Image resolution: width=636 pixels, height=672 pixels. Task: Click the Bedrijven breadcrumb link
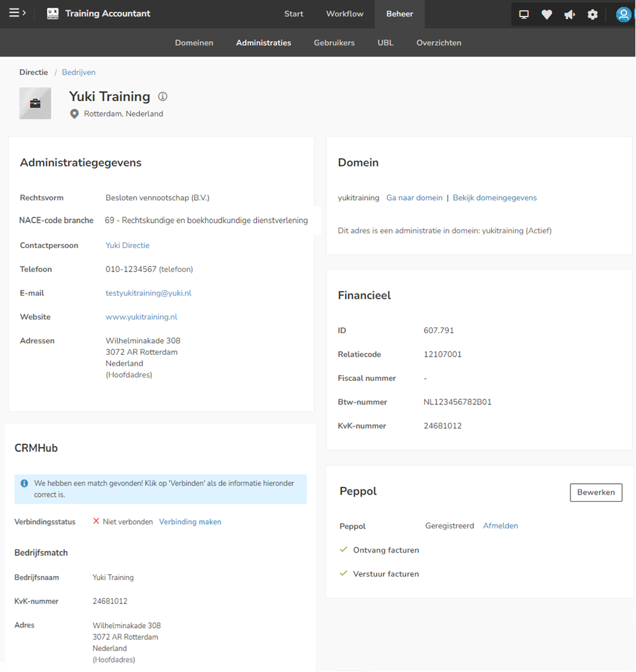coord(78,72)
